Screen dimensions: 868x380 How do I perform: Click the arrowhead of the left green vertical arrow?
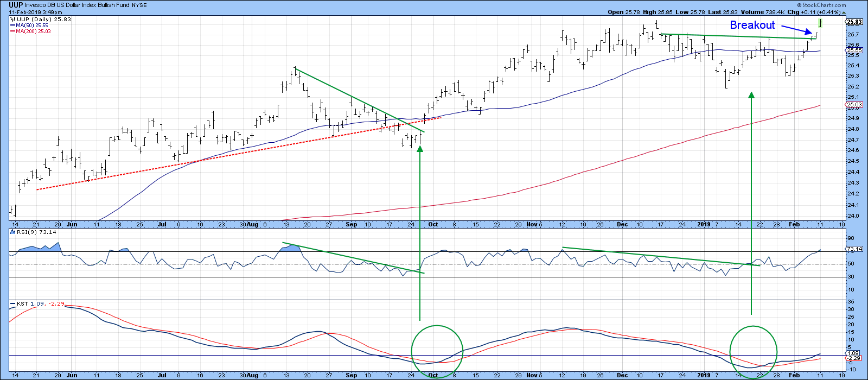coord(420,148)
